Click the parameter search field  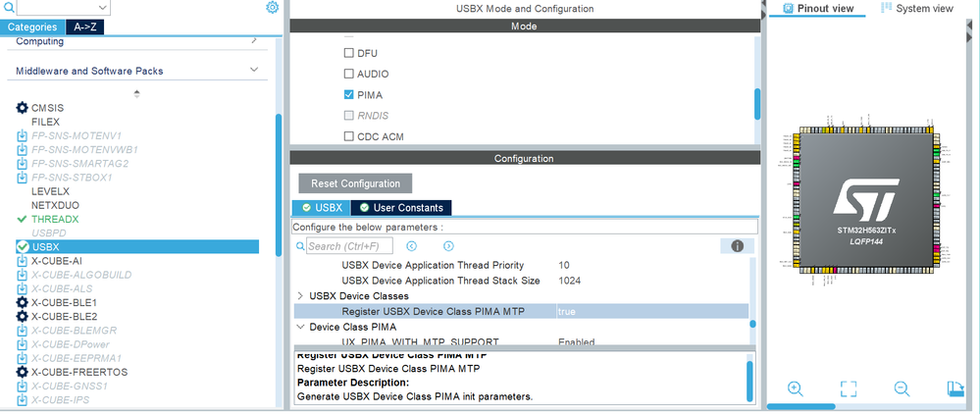pos(350,246)
